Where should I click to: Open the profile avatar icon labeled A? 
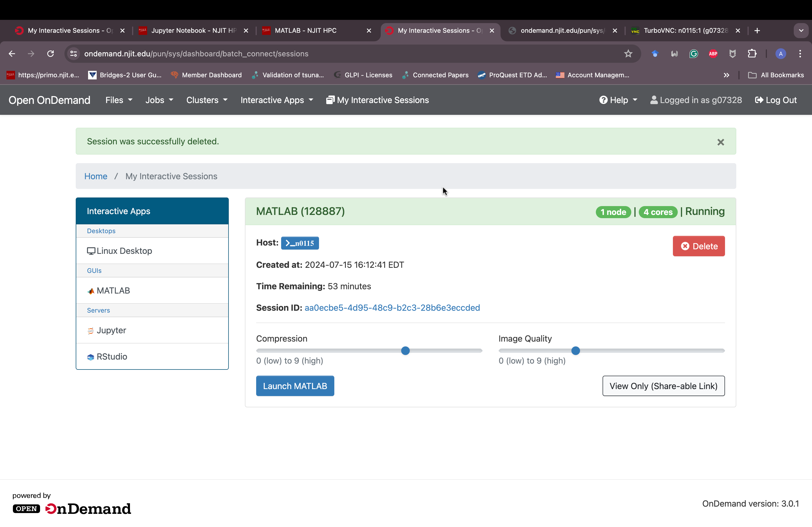click(x=781, y=53)
